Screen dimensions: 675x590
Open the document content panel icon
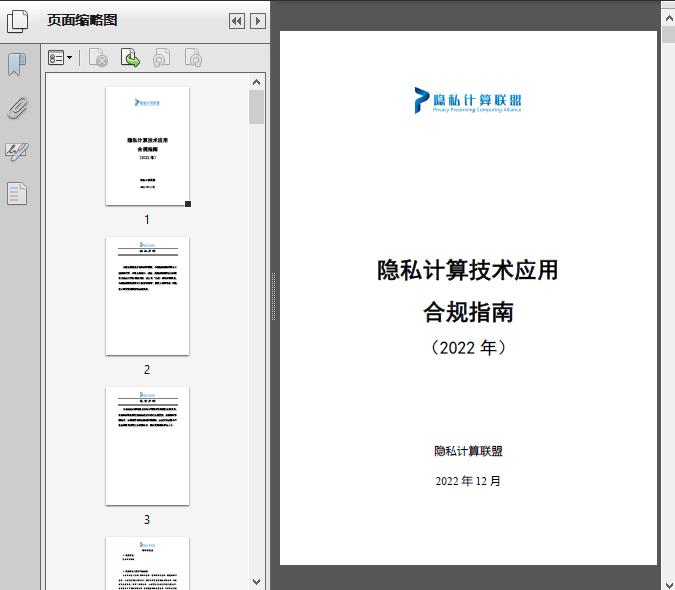click(17, 194)
